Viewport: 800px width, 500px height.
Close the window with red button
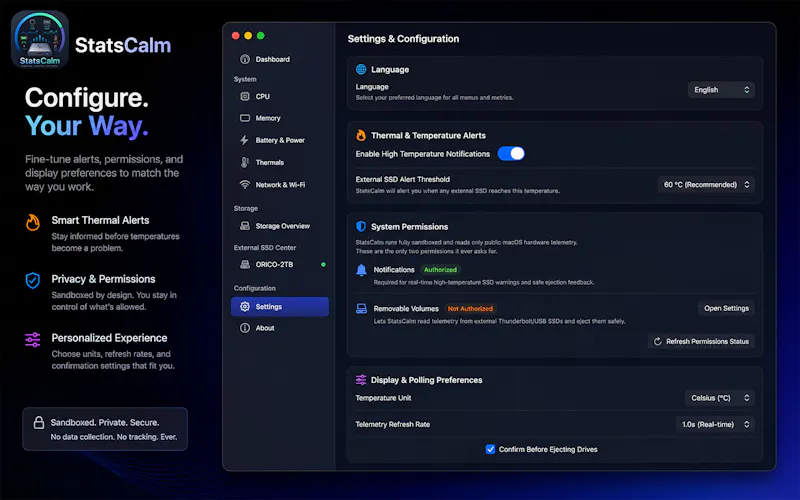tap(236, 35)
